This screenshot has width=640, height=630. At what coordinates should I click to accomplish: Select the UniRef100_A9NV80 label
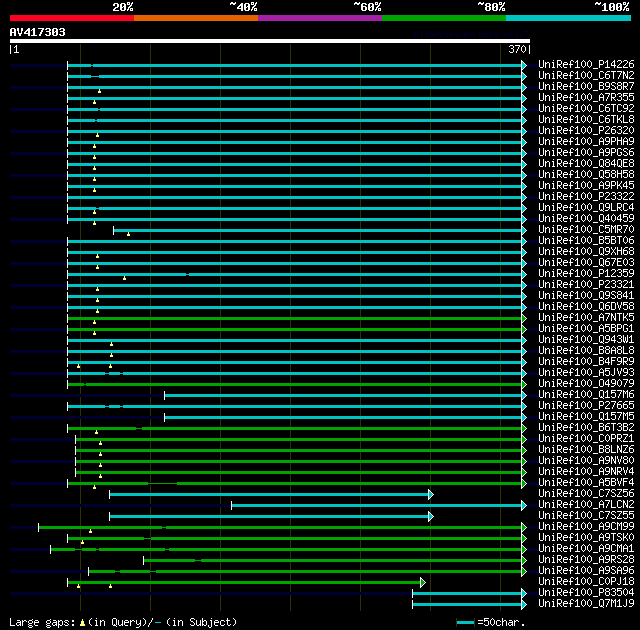tap(586, 461)
